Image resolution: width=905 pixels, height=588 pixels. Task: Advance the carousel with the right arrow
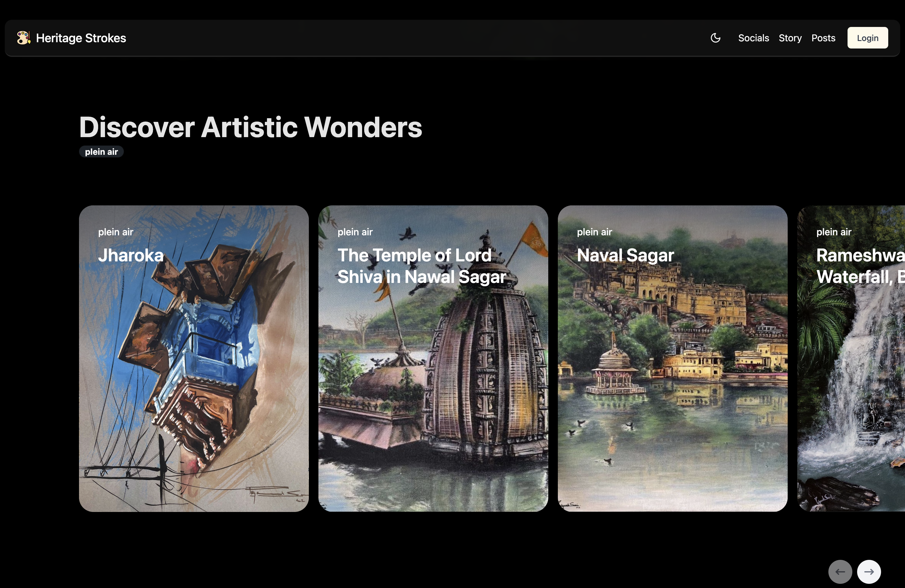click(x=868, y=572)
